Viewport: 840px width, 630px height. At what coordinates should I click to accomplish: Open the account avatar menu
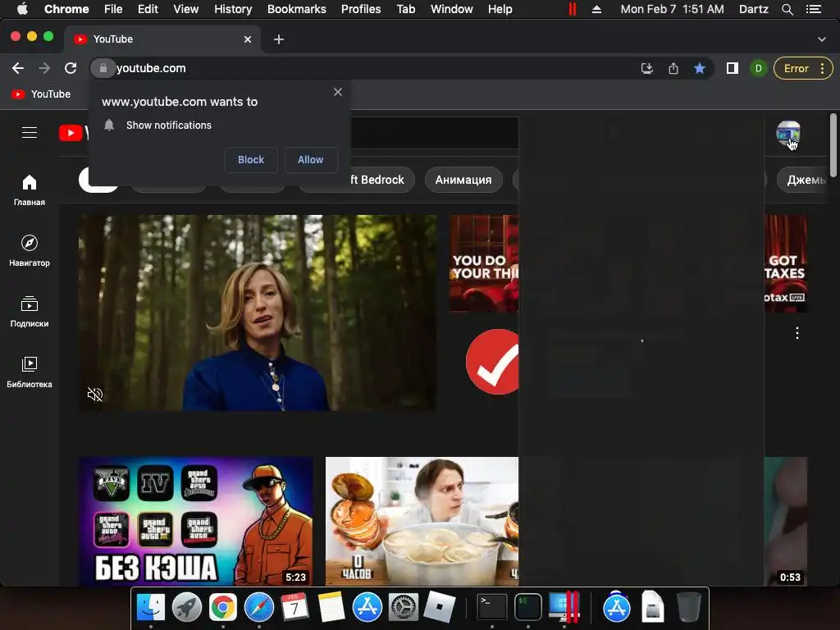pyautogui.click(x=788, y=133)
